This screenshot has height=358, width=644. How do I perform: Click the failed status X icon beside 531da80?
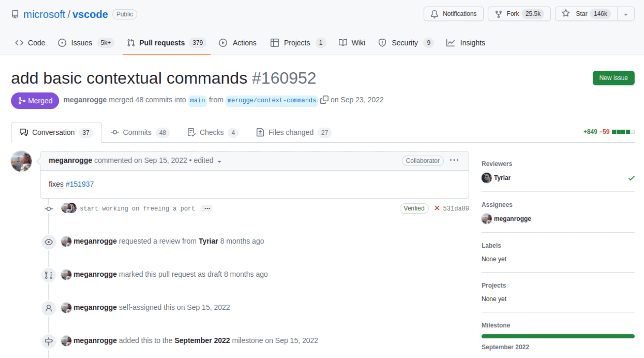(437, 208)
